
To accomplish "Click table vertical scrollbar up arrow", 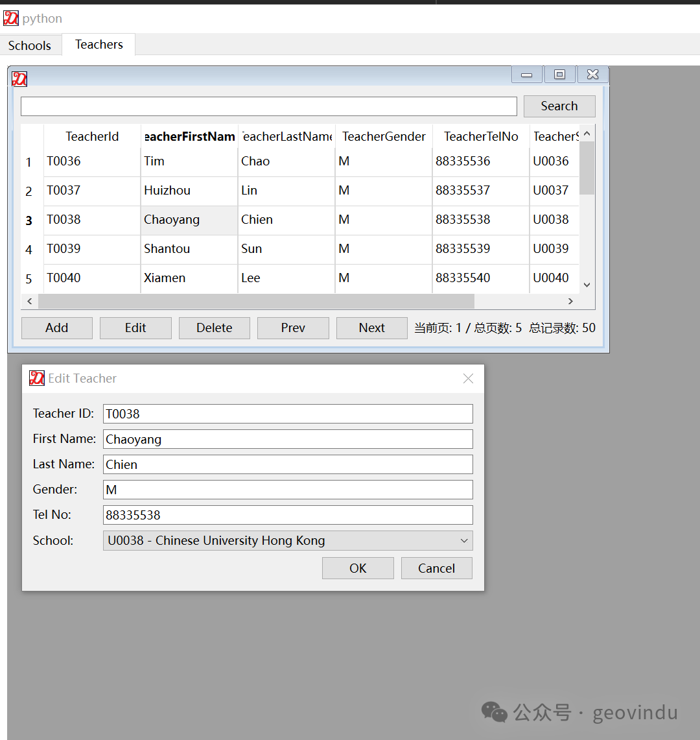I will click(x=587, y=134).
